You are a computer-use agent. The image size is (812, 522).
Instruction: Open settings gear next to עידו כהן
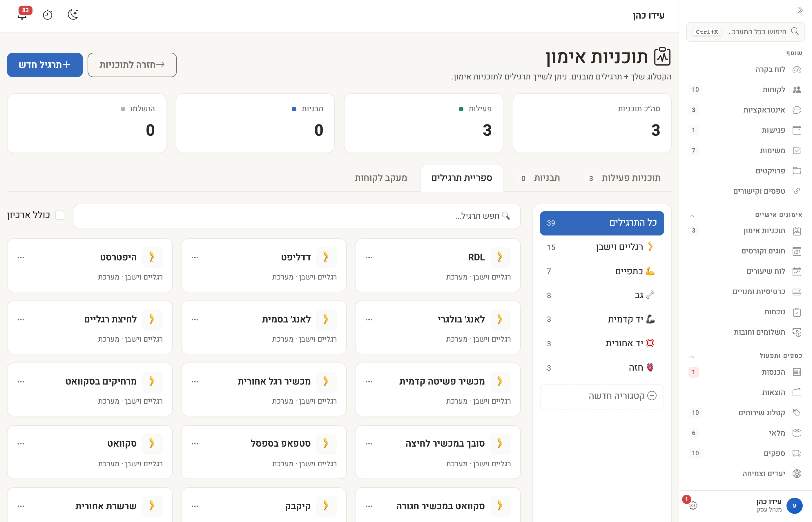coord(693,505)
